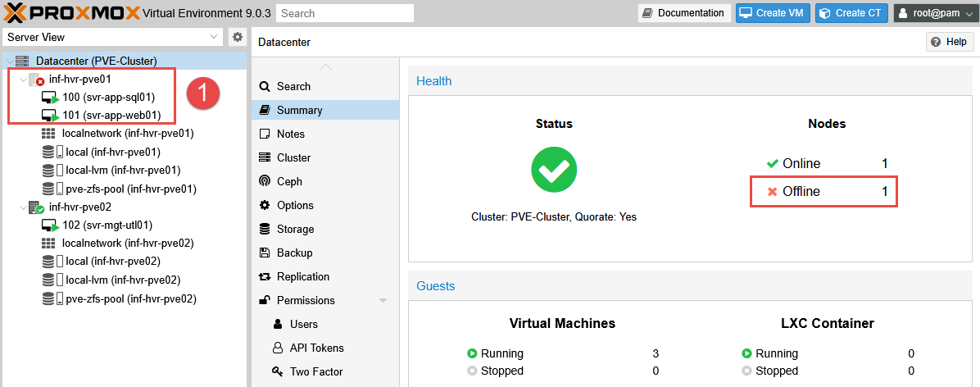Open the Replication section
This screenshot has height=387, width=980.
pos(302,276)
